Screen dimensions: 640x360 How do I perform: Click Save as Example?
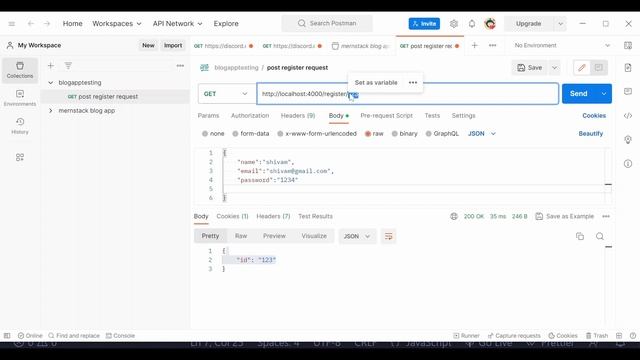coord(565,216)
